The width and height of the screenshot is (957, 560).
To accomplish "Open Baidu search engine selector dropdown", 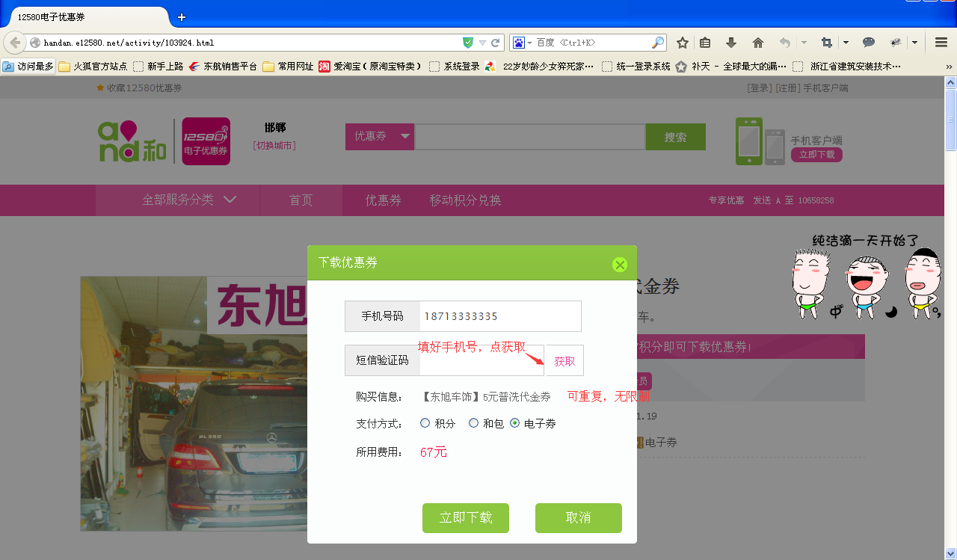I will tap(522, 43).
